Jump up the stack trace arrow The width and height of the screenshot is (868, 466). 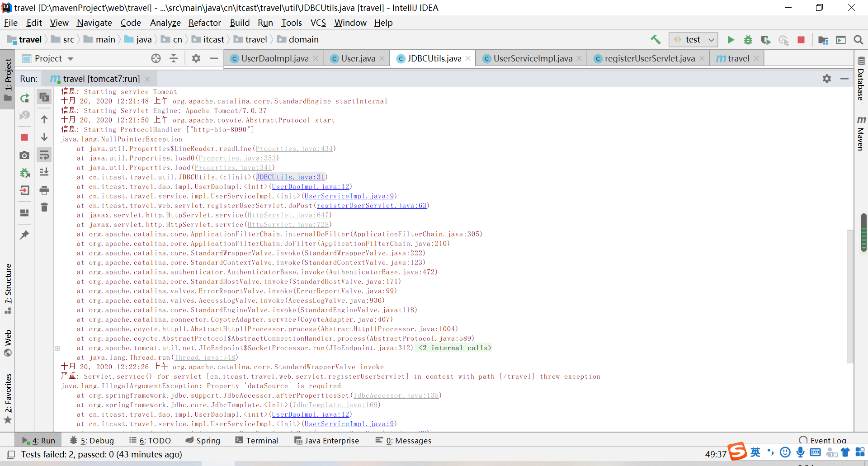coord(44,119)
